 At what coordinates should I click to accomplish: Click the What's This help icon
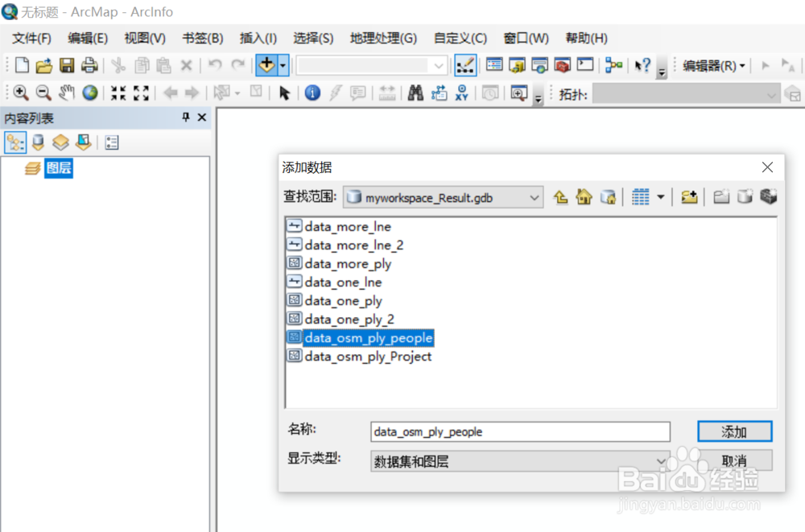click(642, 65)
